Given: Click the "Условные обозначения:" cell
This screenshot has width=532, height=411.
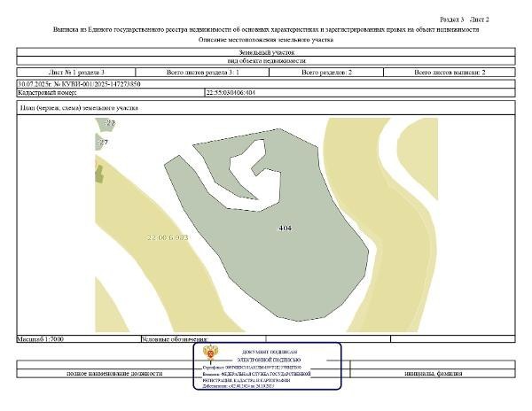Looking at the screenshot, I should [x=203, y=339].
